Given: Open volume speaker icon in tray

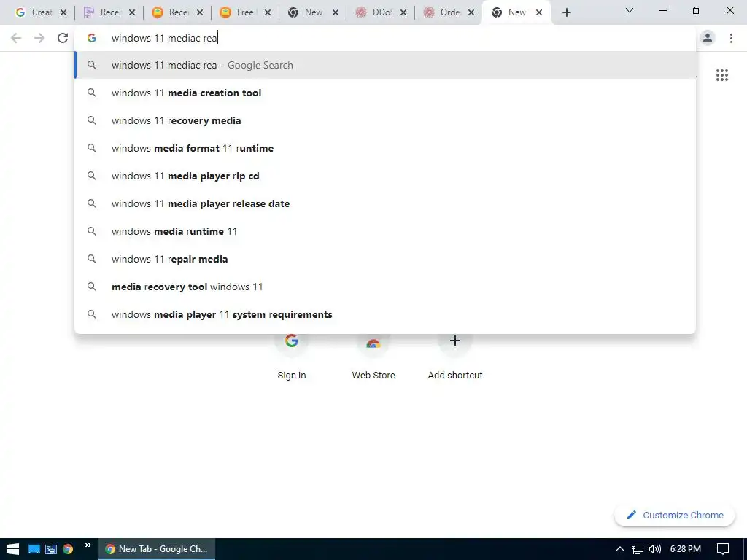Looking at the screenshot, I should (655, 549).
